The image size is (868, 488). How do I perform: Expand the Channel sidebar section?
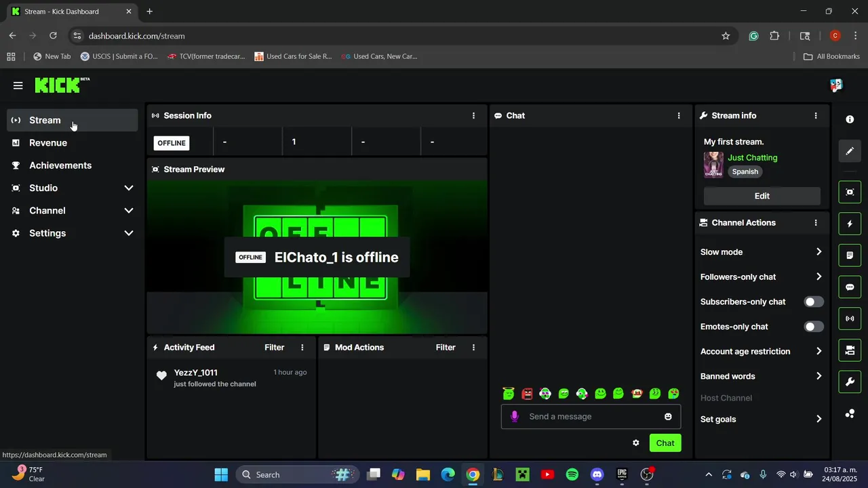coord(73,211)
